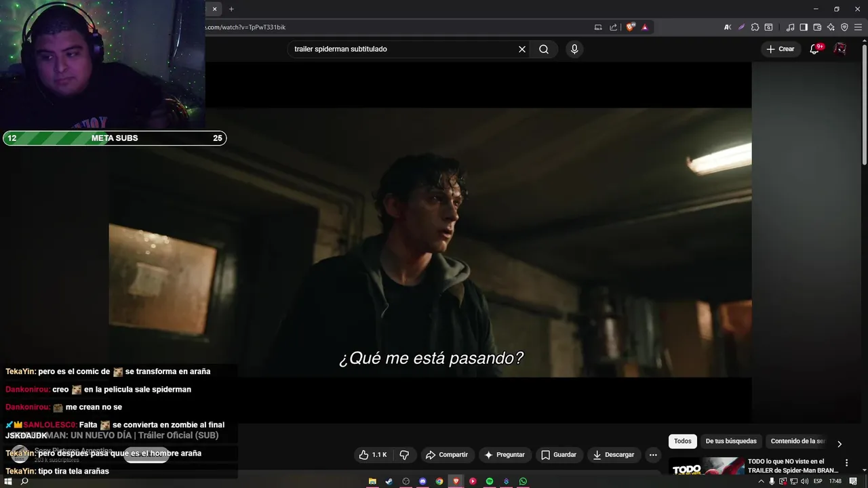Open the Windows notification center icon
Screen dimensions: 868x488
[853, 481]
